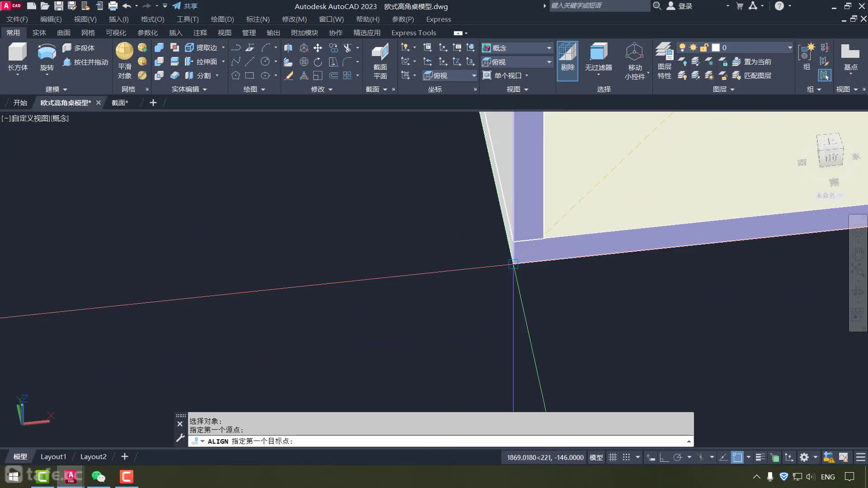
Task: Open the 文件(F) menu
Action: pyautogui.click(x=17, y=19)
